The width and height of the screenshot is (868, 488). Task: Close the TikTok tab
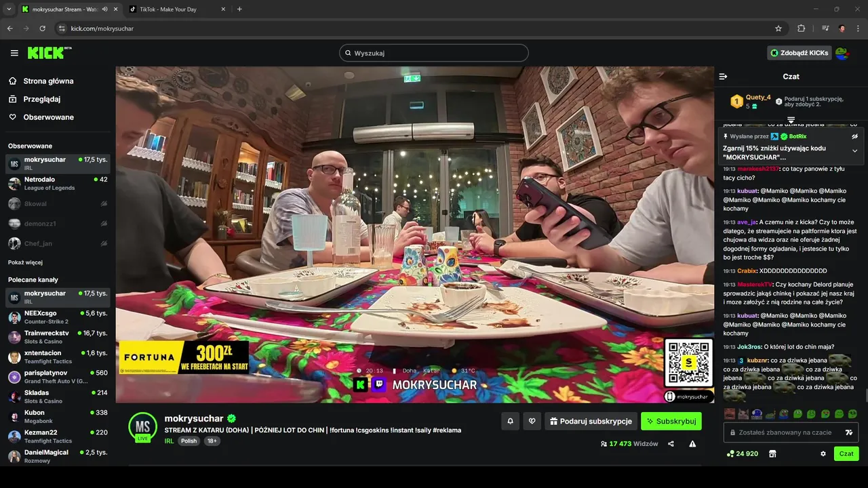[x=224, y=9]
